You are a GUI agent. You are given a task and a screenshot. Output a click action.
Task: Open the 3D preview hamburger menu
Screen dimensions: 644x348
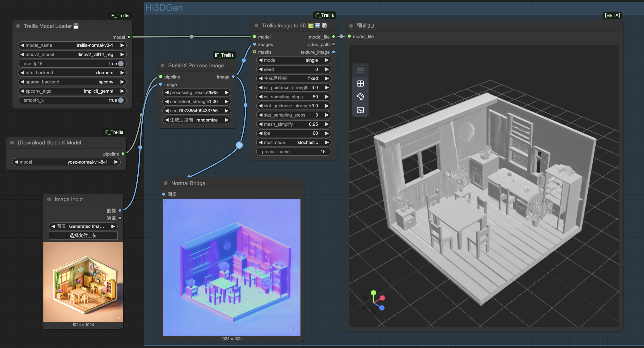coord(360,70)
